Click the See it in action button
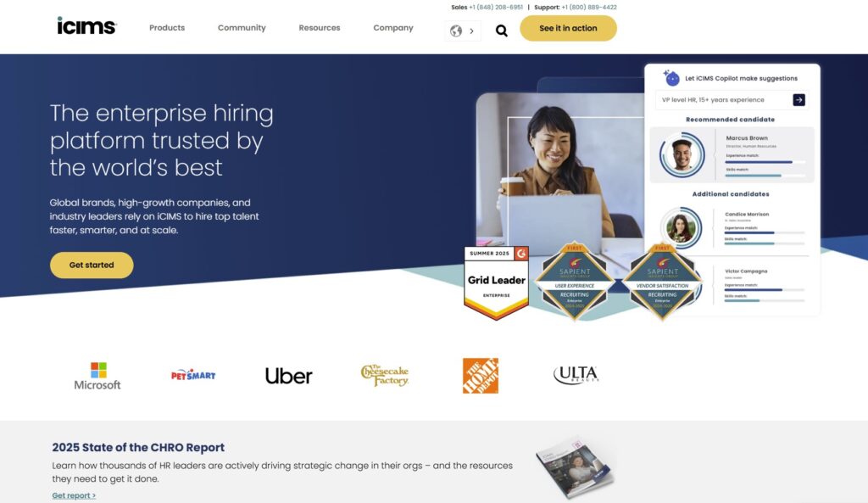 pos(568,28)
